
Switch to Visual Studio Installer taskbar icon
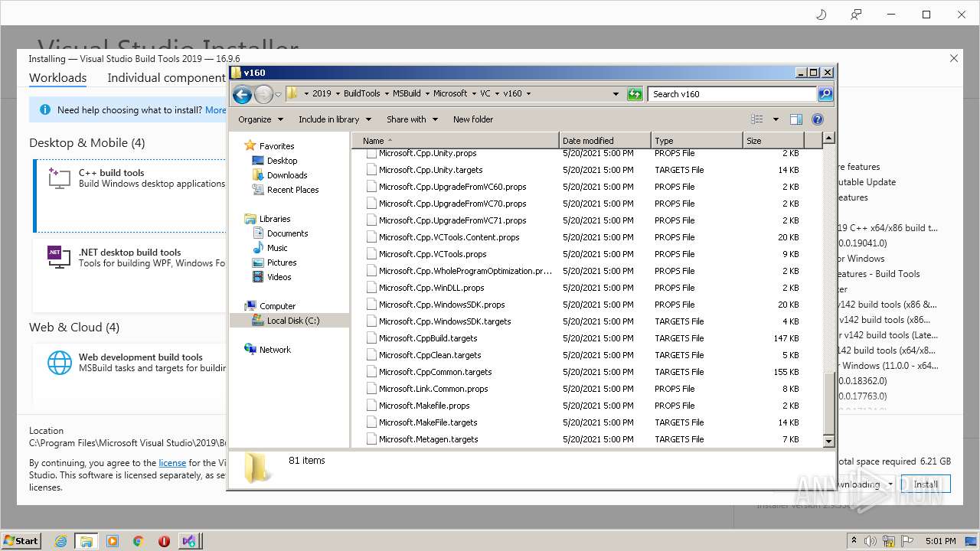[x=189, y=541]
